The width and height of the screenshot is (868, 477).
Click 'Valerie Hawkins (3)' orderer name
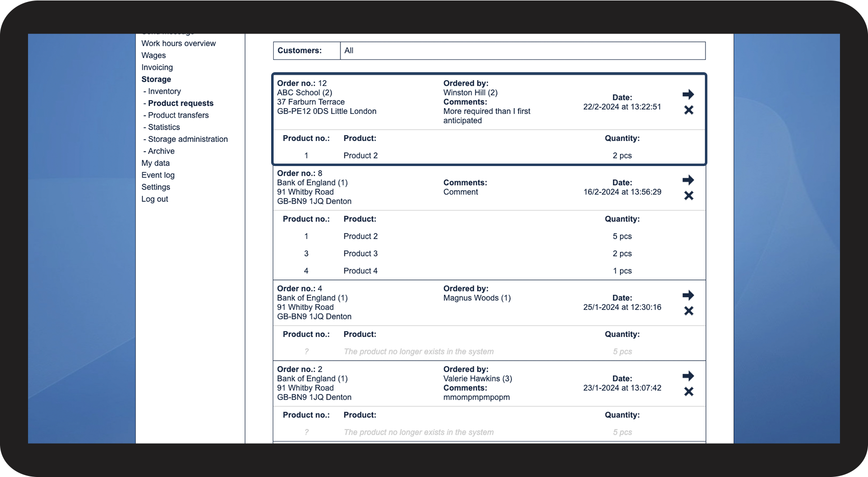tap(478, 379)
